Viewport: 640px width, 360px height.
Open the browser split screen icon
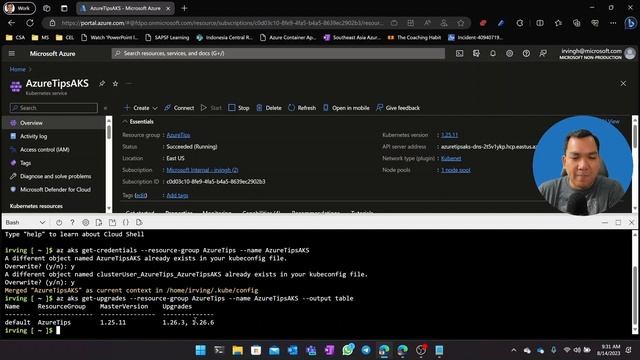540,23
